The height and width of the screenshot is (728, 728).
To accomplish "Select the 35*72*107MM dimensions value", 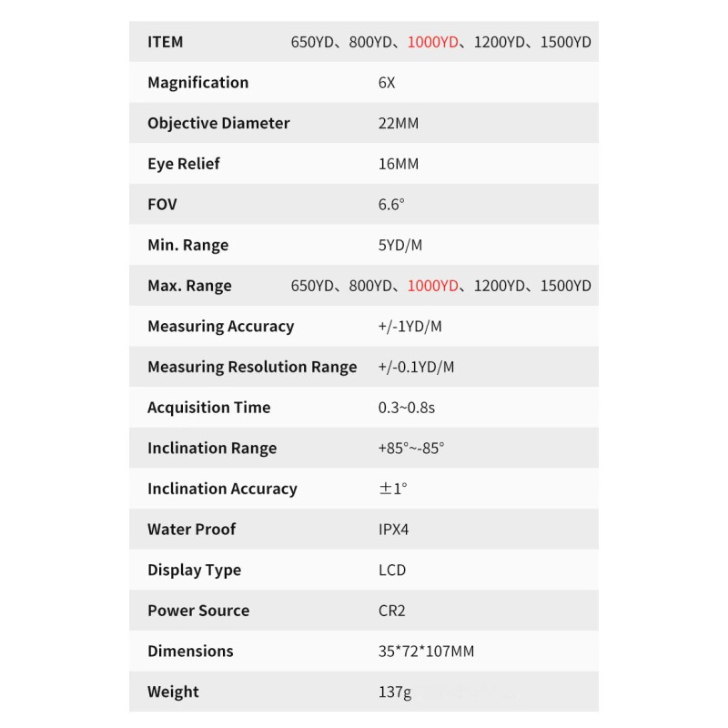I will (x=426, y=652).
